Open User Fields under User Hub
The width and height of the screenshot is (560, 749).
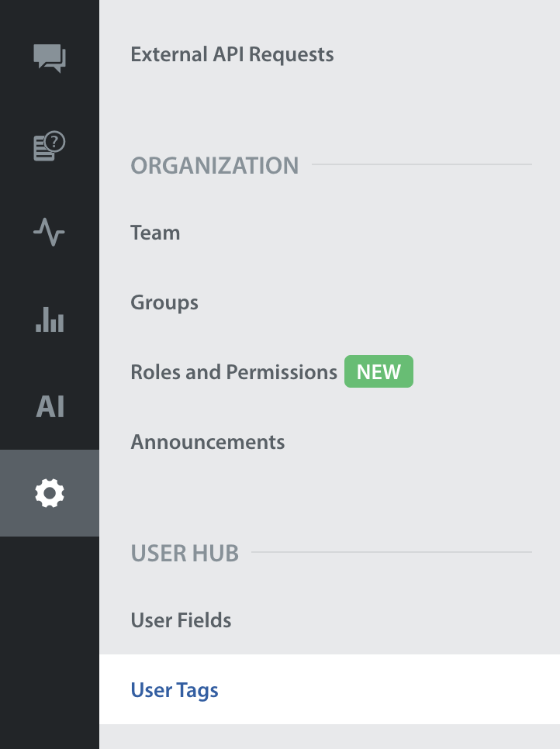pos(181,620)
